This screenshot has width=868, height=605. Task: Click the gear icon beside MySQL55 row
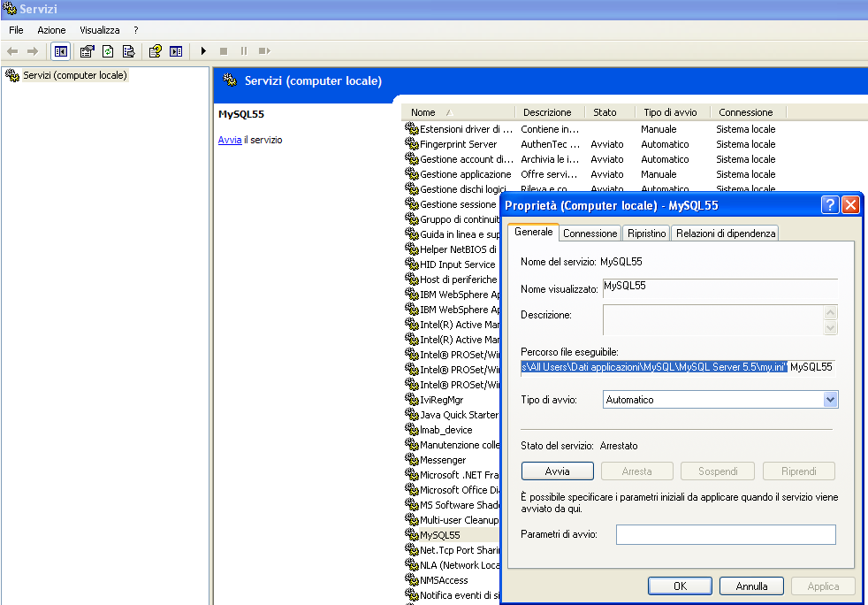coord(412,534)
